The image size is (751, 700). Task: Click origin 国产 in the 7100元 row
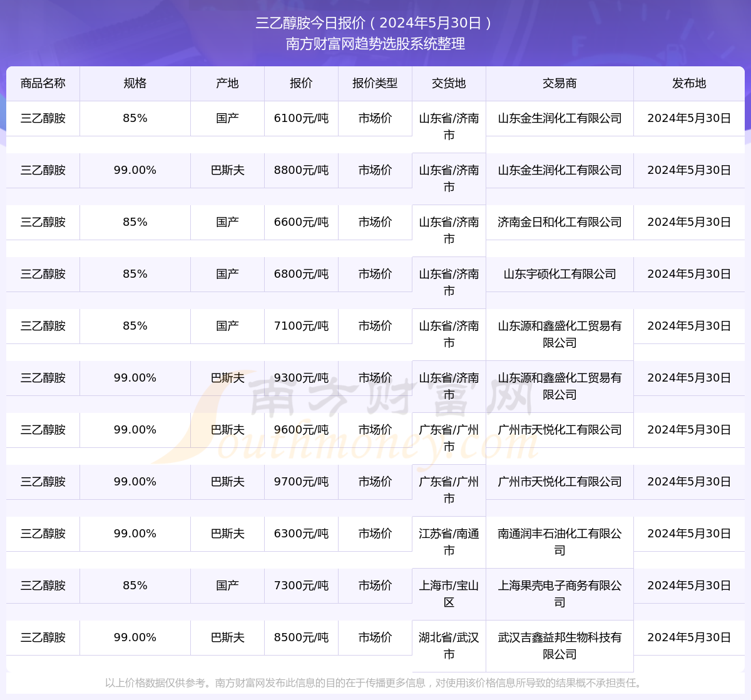[x=227, y=326]
